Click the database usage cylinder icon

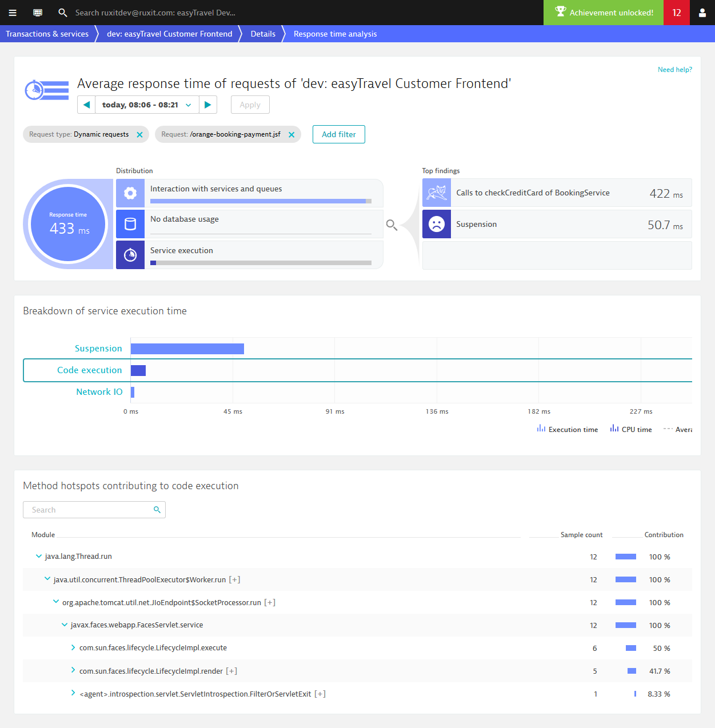click(x=130, y=224)
